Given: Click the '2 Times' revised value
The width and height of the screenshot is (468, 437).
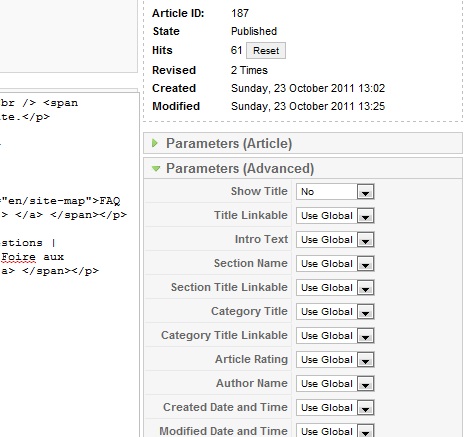Looking at the screenshot, I should pos(249,70).
